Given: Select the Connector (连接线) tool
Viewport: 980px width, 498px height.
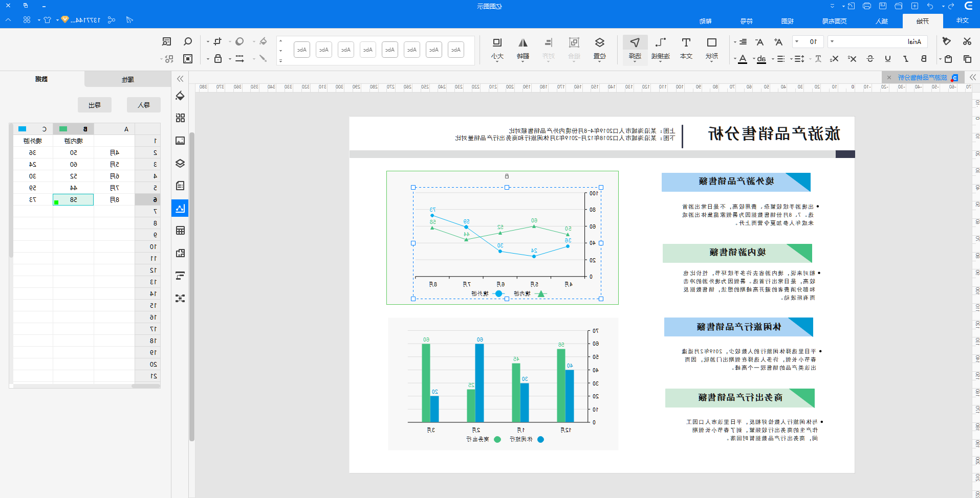Looking at the screenshot, I should point(661,48).
